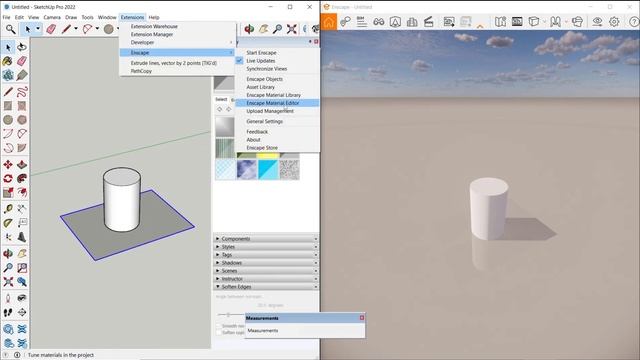The height and width of the screenshot is (360, 640).
Task: Click Enscape screenshot export icon
Action: (x=449, y=22)
